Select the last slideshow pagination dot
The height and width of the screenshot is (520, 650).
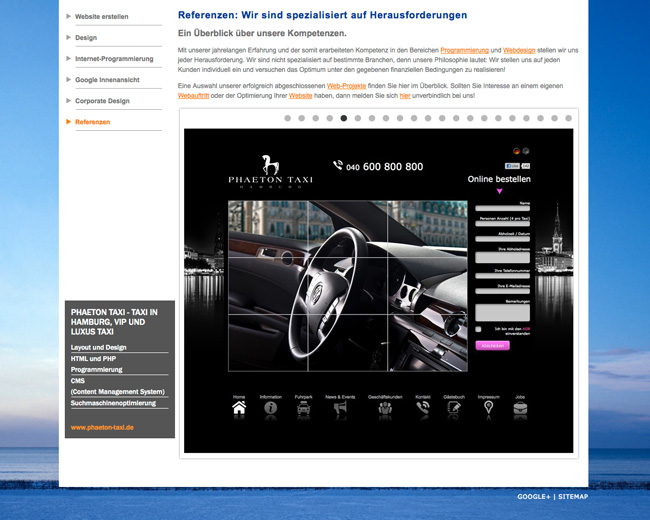(x=568, y=118)
